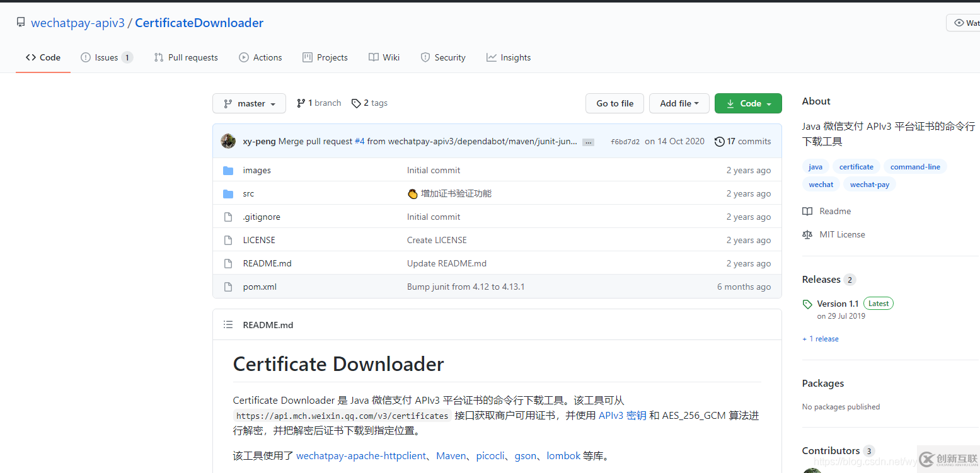Open the Packages heading link

pos(823,384)
